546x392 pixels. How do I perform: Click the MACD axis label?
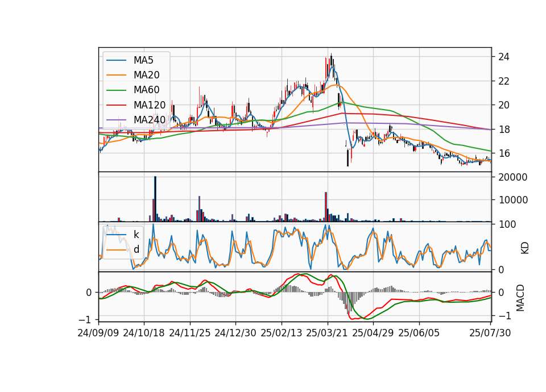520,298
